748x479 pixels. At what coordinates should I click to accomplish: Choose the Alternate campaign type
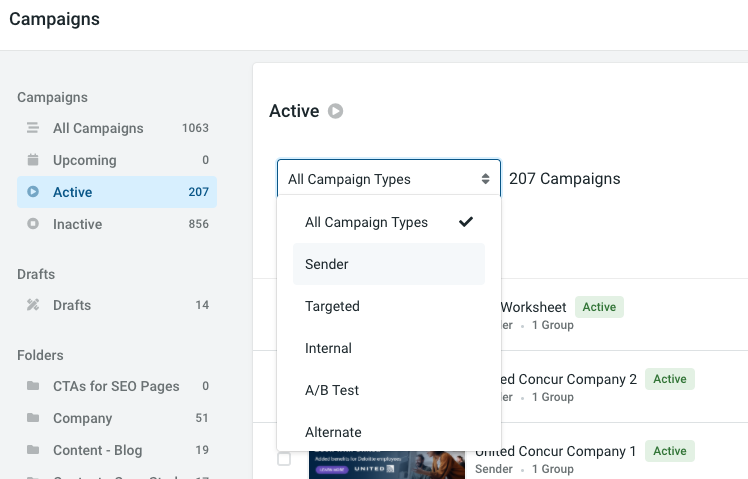(x=389, y=432)
